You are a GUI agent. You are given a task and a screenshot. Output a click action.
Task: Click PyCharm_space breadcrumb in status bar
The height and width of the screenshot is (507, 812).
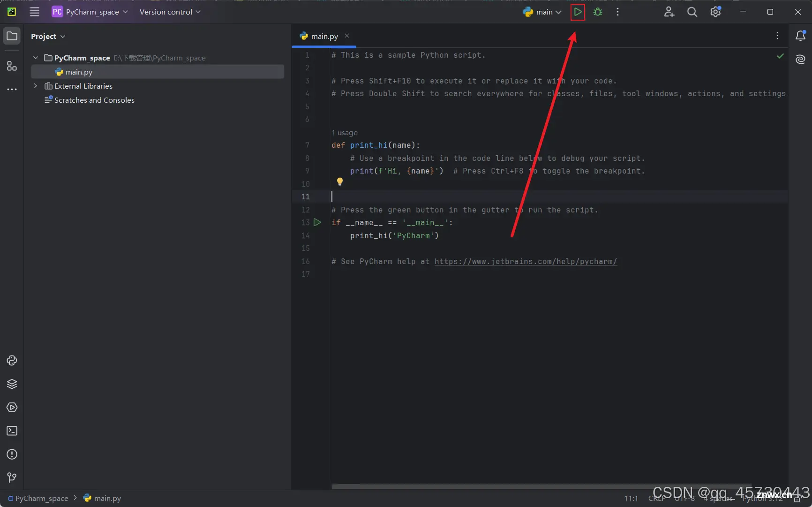(38, 498)
